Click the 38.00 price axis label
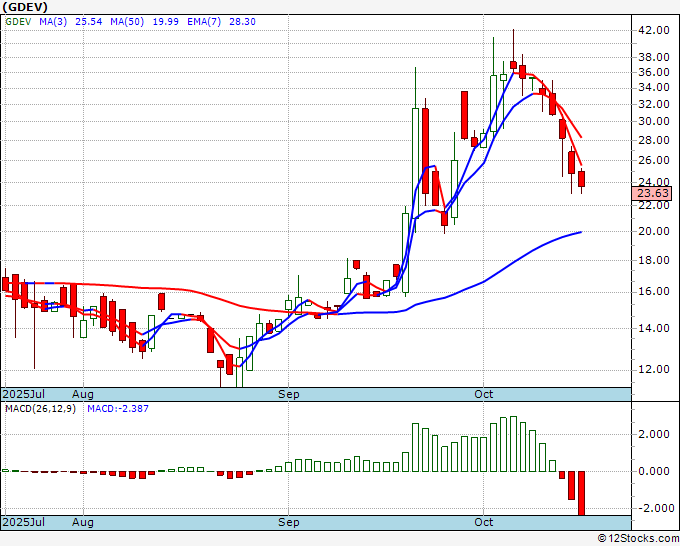This screenshot has width=680, height=546. click(x=653, y=57)
